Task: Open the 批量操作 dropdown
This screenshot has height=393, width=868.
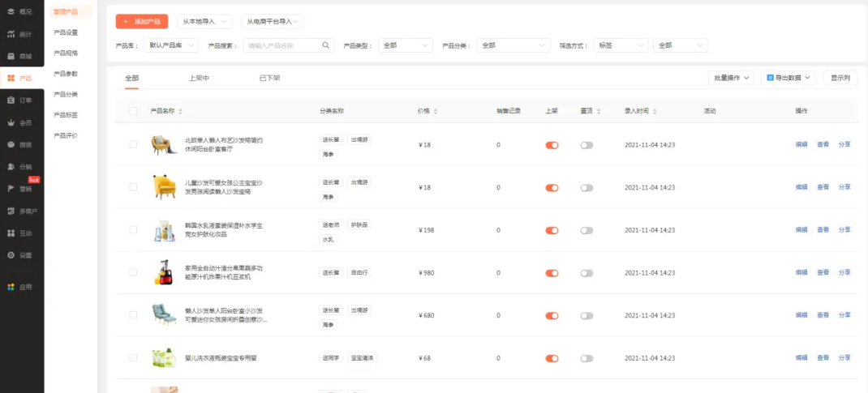Action: 732,78
